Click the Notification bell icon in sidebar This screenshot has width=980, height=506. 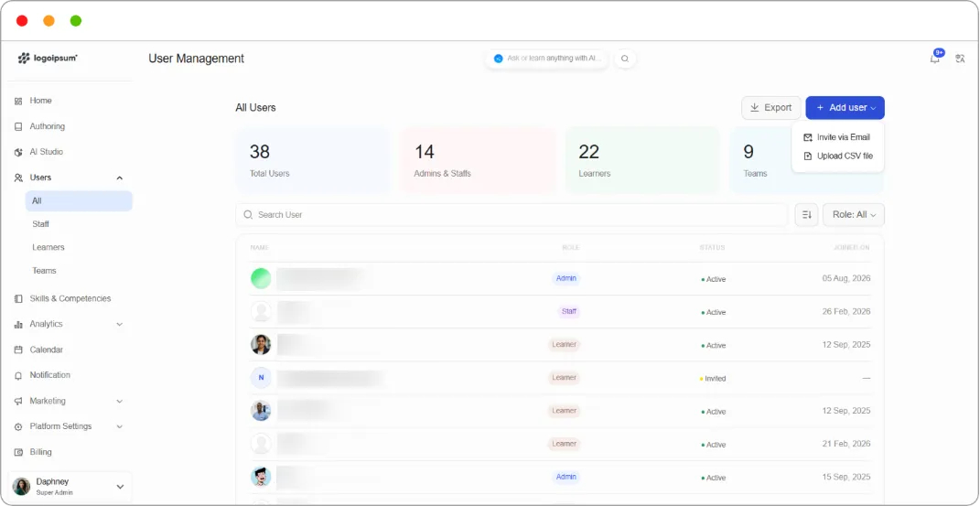coord(18,375)
